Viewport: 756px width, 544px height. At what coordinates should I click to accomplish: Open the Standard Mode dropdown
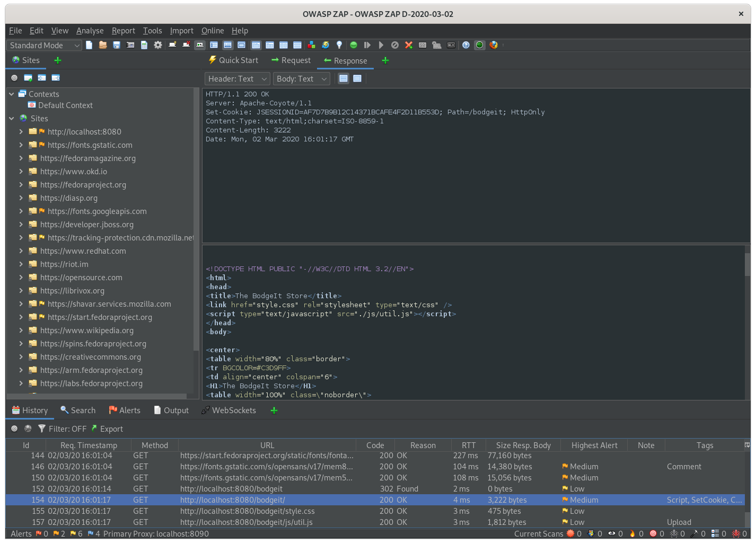(45, 46)
